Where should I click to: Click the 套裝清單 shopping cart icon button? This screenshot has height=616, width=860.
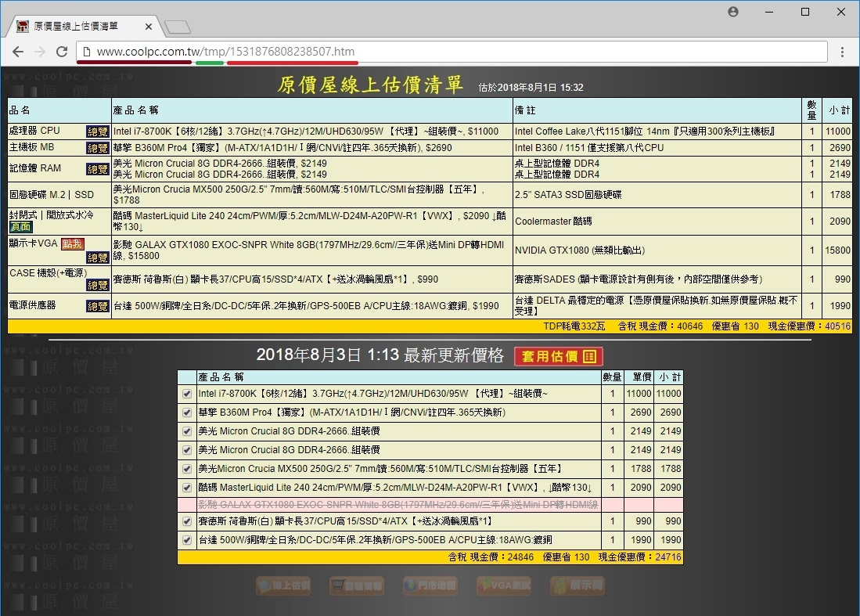357,585
